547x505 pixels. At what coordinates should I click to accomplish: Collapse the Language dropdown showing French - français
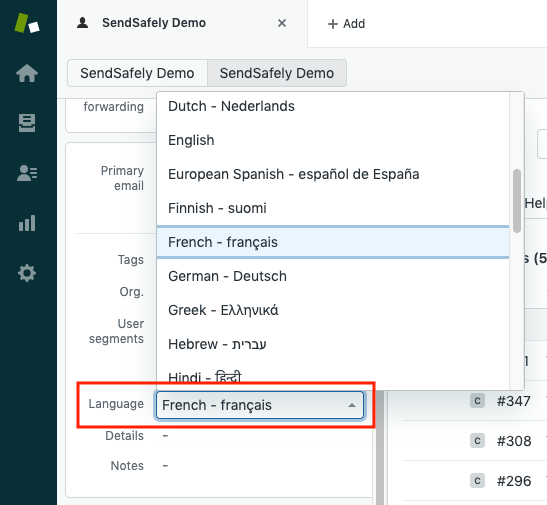click(x=260, y=405)
